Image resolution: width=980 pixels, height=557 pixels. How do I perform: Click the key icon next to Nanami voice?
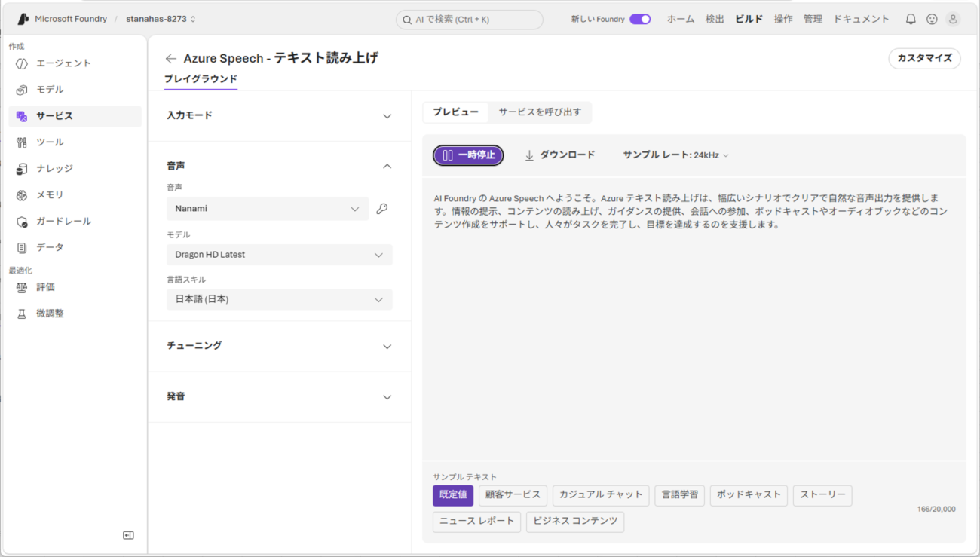tap(382, 209)
